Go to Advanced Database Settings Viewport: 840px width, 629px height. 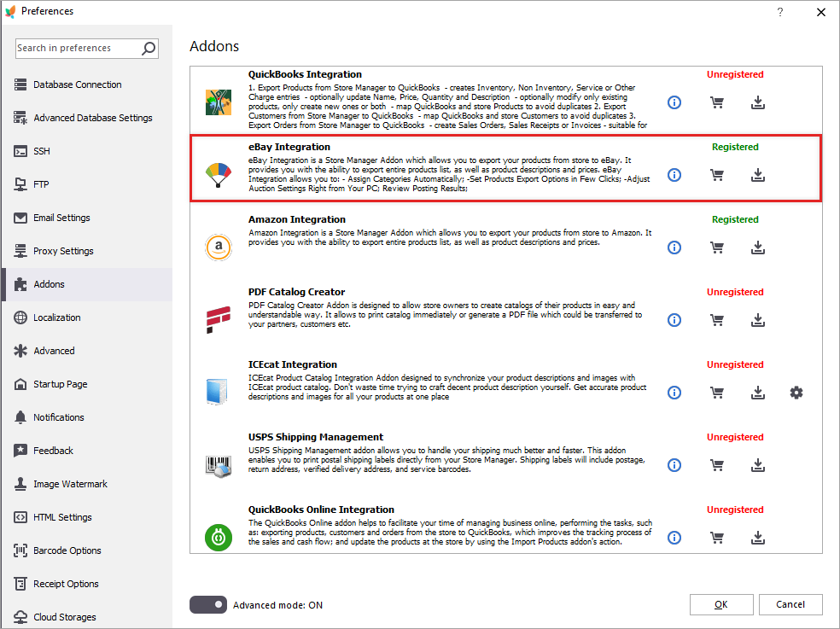87,118
